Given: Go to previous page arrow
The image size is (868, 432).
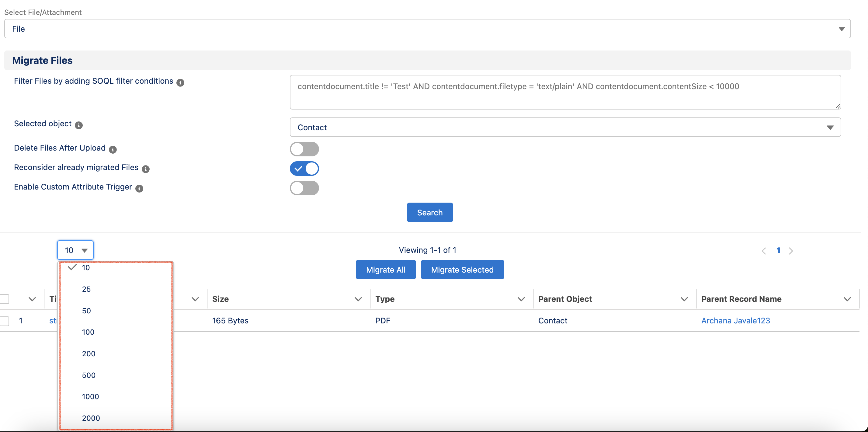Looking at the screenshot, I should coord(764,251).
